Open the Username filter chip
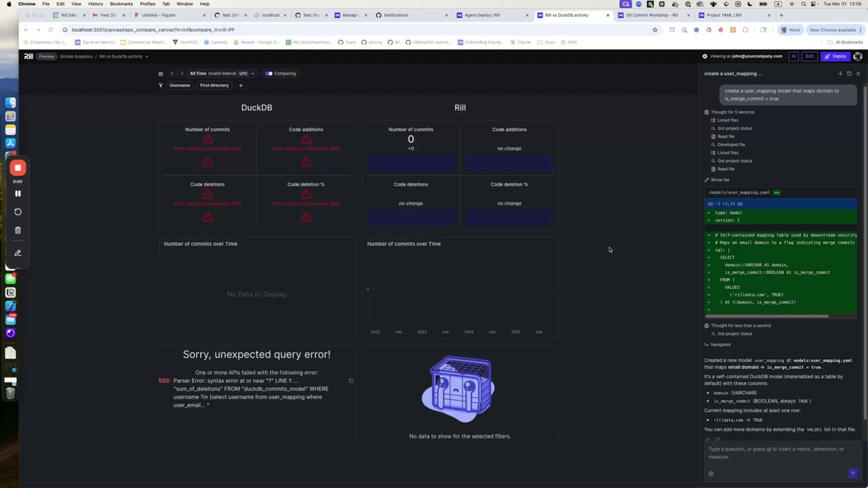This screenshot has height=488, width=868. (180, 85)
